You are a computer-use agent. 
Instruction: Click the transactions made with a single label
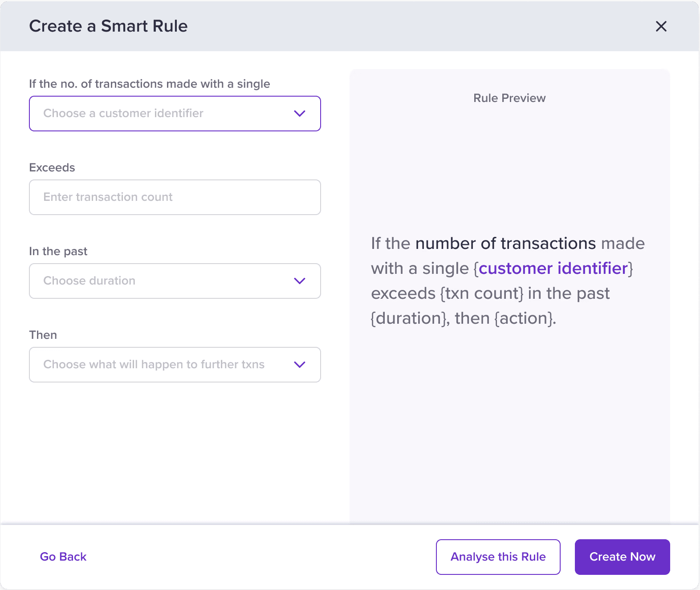pyautogui.click(x=150, y=84)
